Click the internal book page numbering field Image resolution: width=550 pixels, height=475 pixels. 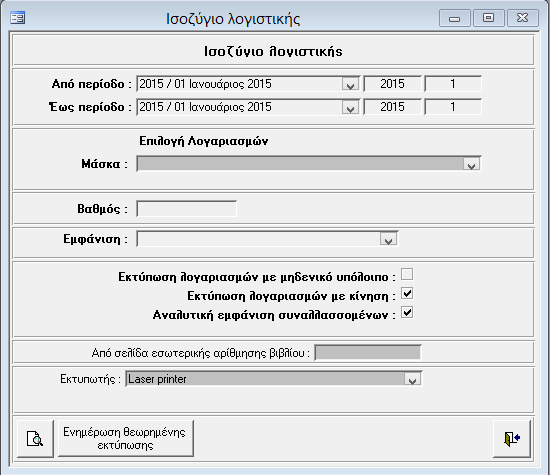point(368,353)
